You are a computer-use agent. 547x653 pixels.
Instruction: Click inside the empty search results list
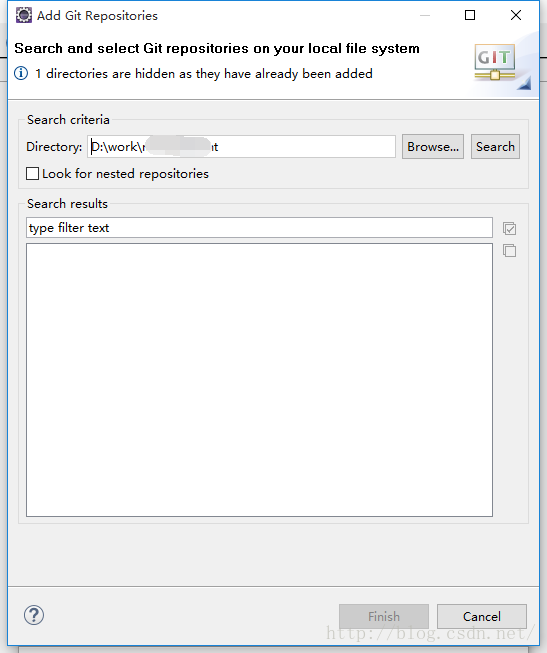[259, 380]
